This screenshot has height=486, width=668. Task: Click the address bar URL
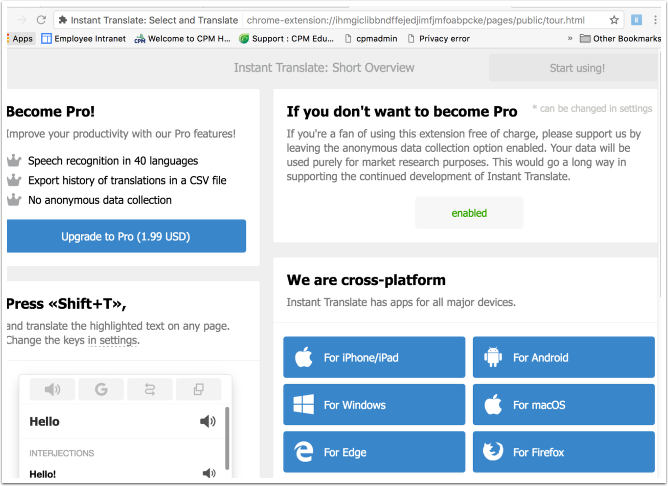[x=415, y=20]
